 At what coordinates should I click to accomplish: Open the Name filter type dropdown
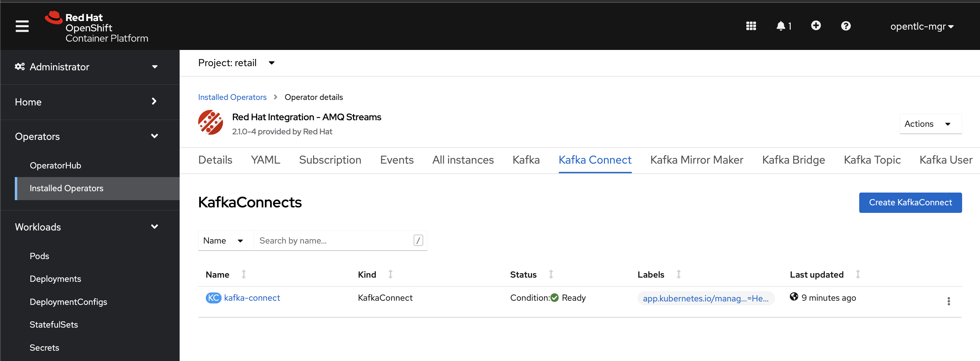pos(226,241)
